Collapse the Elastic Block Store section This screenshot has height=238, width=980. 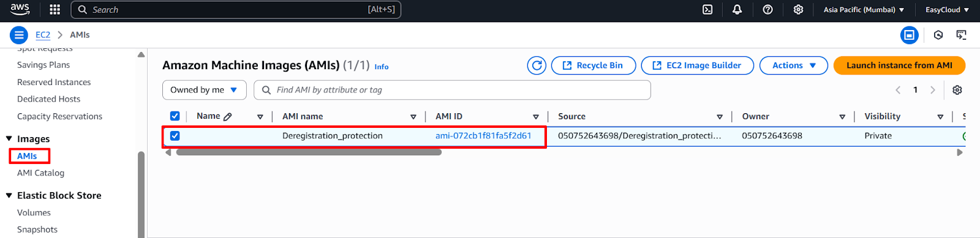(9, 196)
